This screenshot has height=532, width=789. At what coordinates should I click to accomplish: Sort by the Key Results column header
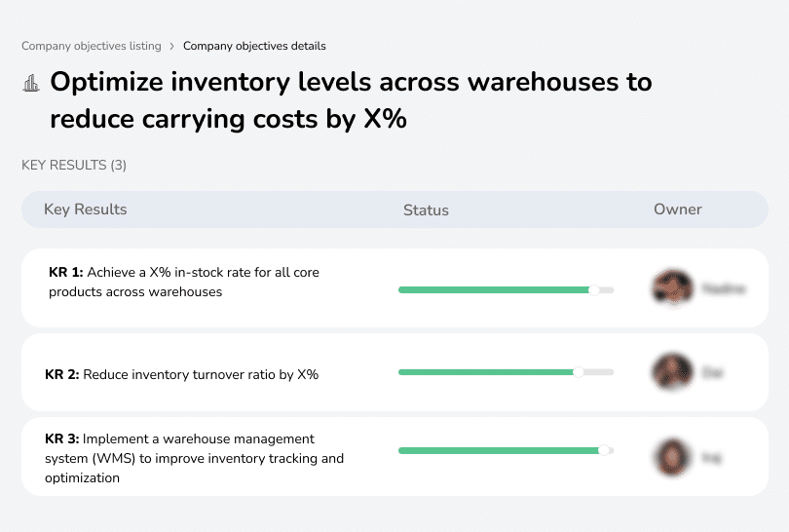point(85,209)
